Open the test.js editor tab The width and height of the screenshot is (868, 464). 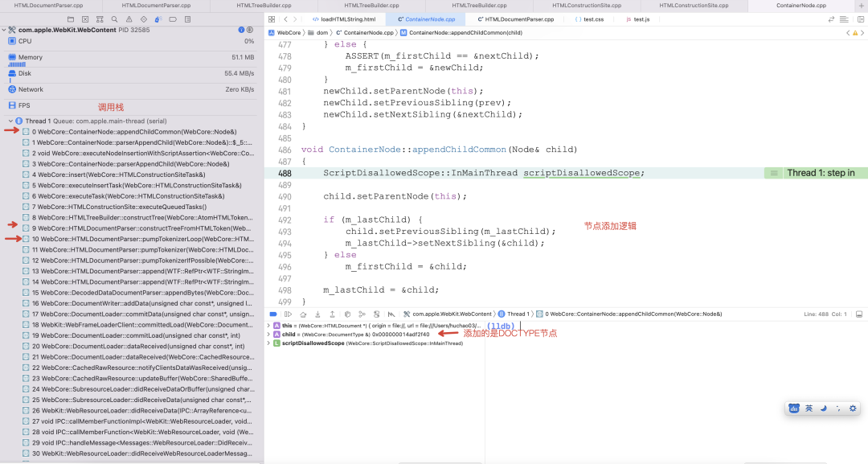[x=637, y=19]
